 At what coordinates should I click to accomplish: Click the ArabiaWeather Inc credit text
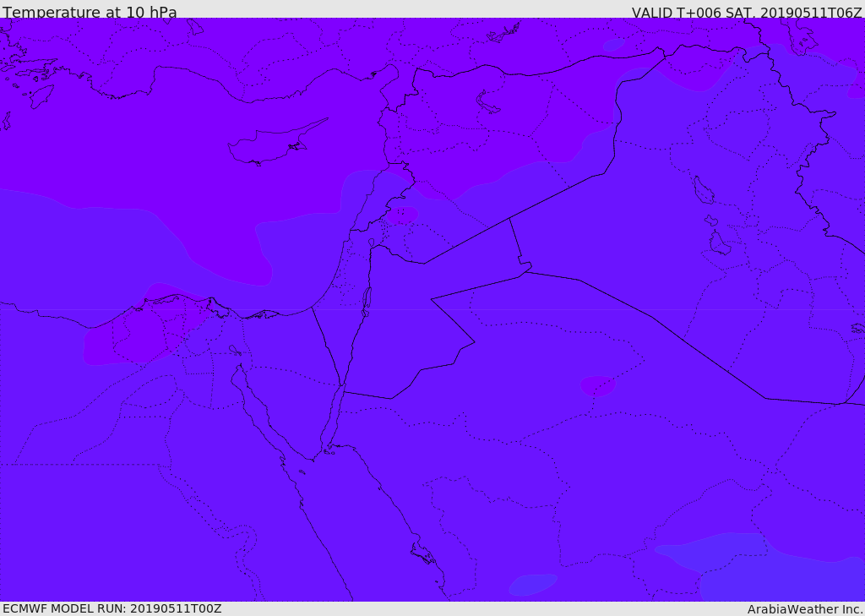point(806,609)
